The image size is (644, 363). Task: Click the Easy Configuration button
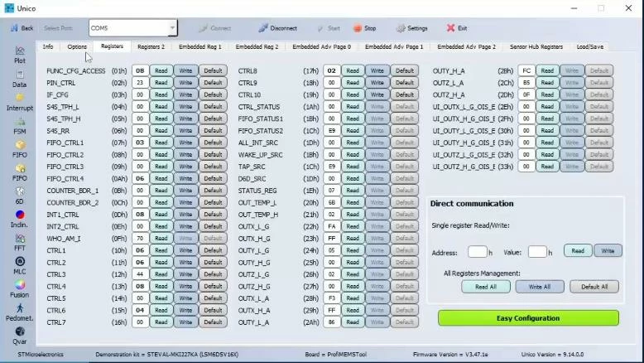click(528, 317)
